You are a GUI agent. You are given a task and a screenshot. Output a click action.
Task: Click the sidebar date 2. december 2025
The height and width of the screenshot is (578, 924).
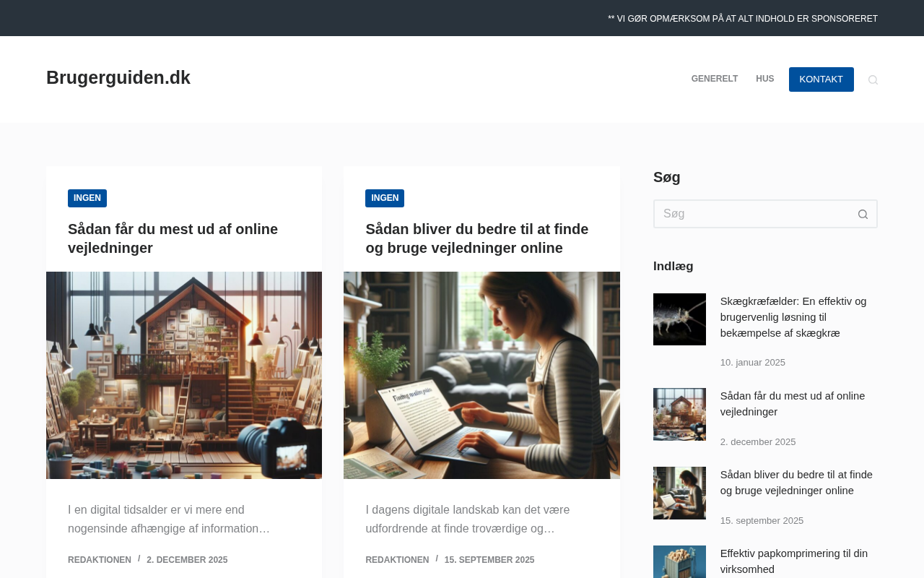click(x=758, y=442)
